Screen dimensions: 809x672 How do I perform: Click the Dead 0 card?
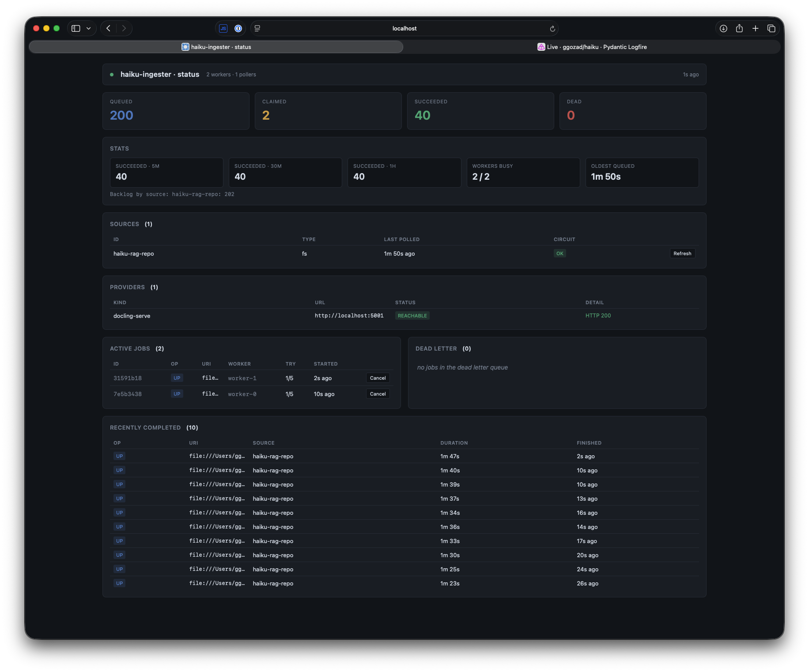pyautogui.click(x=633, y=111)
